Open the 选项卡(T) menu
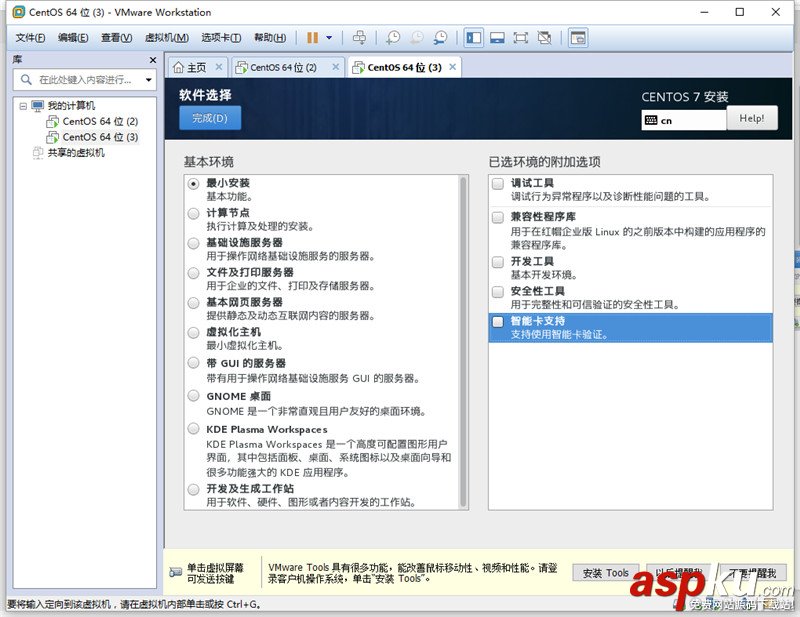Viewport: 800px width, 617px height. [x=221, y=38]
